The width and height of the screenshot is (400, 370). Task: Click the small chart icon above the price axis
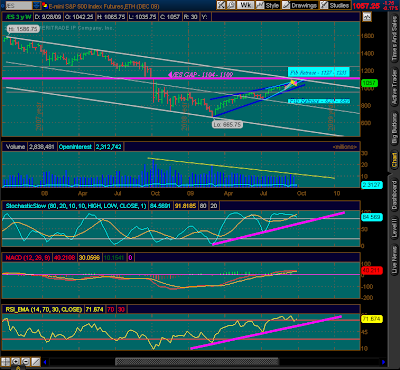(x=367, y=16)
